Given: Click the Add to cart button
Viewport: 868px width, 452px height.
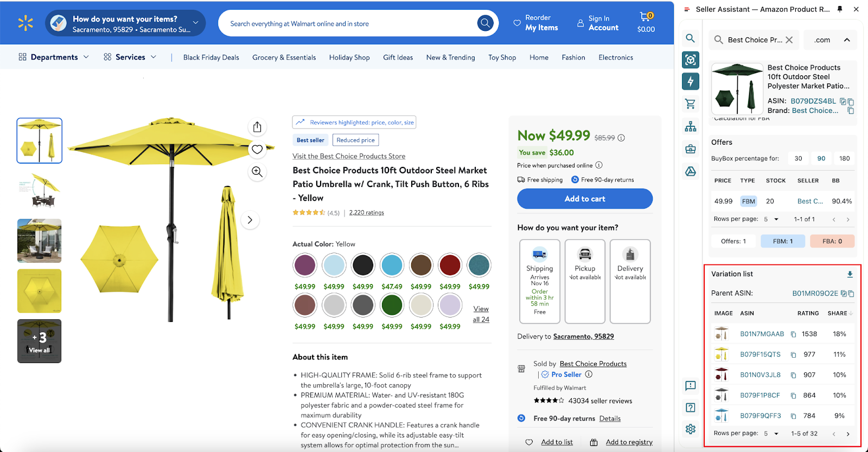Looking at the screenshot, I should pos(584,198).
